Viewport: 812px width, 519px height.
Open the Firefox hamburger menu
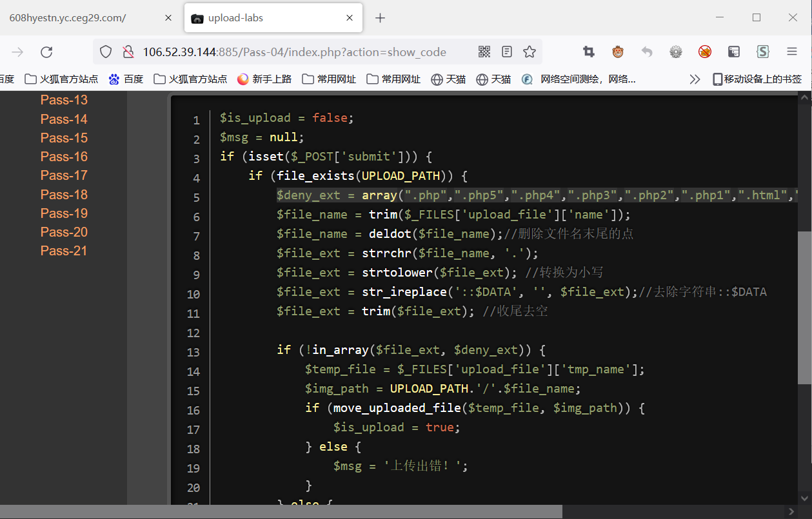tap(792, 52)
